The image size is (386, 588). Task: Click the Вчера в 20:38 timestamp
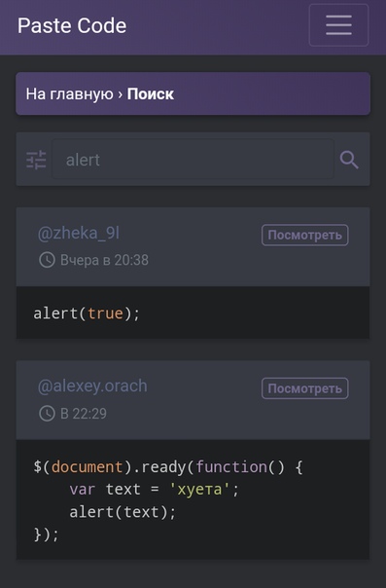click(x=104, y=260)
